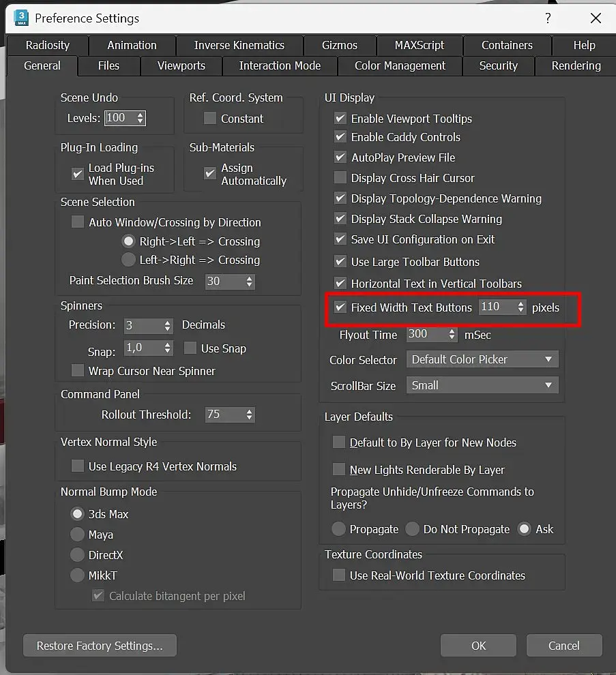The image size is (616, 675).
Task: Select MikkT normal bump mode
Action: pyautogui.click(x=77, y=575)
